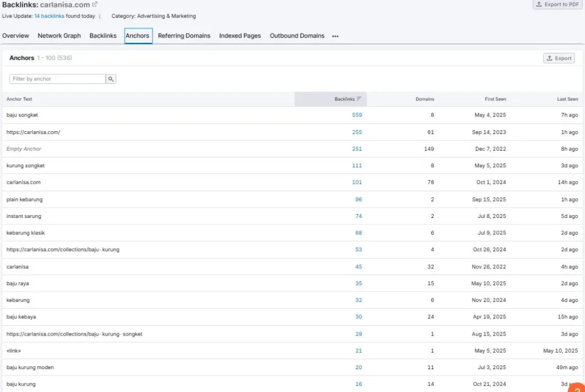The image size is (585, 392).
Task: Open 111 backlinks for kurung songket
Action: [357, 165]
